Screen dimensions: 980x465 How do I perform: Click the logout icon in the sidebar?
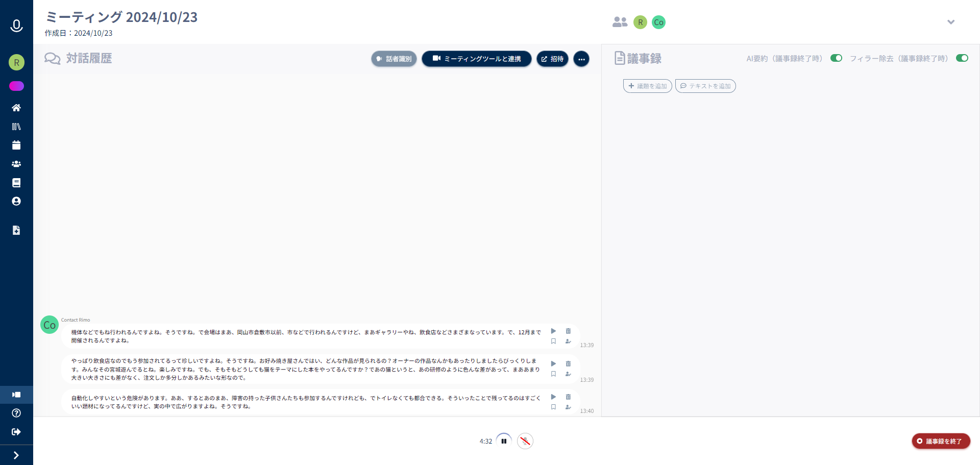point(16,432)
